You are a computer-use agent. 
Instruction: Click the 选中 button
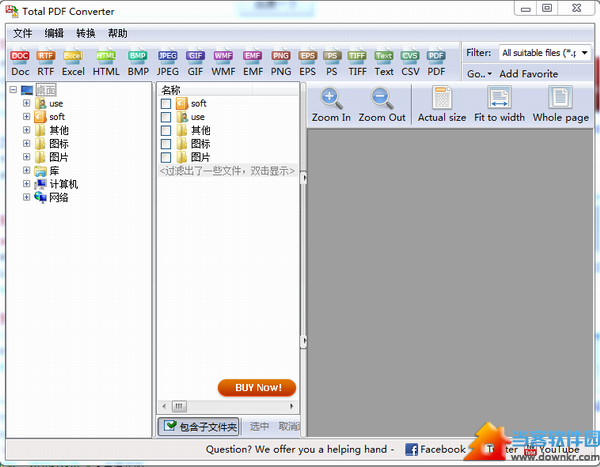259,426
